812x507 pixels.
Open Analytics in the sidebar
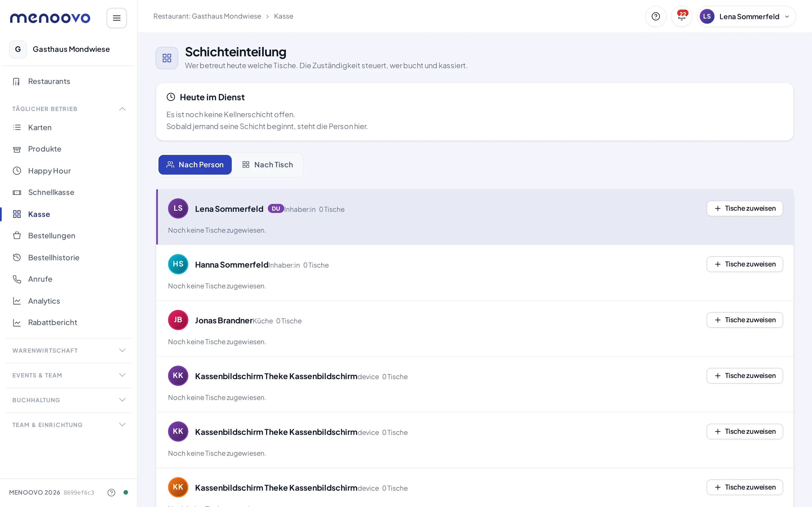pyautogui.click(x=44, y=301)
